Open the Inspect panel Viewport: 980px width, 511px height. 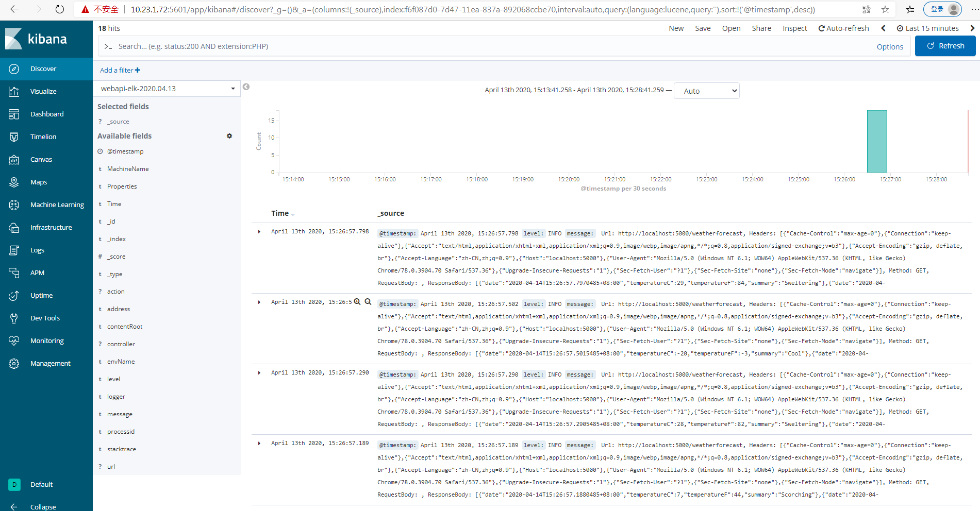(x=794, y=28)
